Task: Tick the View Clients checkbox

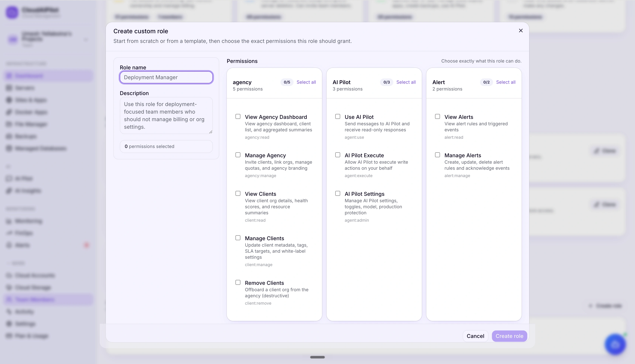Action: pyautogui.click(x=238, y=194)
